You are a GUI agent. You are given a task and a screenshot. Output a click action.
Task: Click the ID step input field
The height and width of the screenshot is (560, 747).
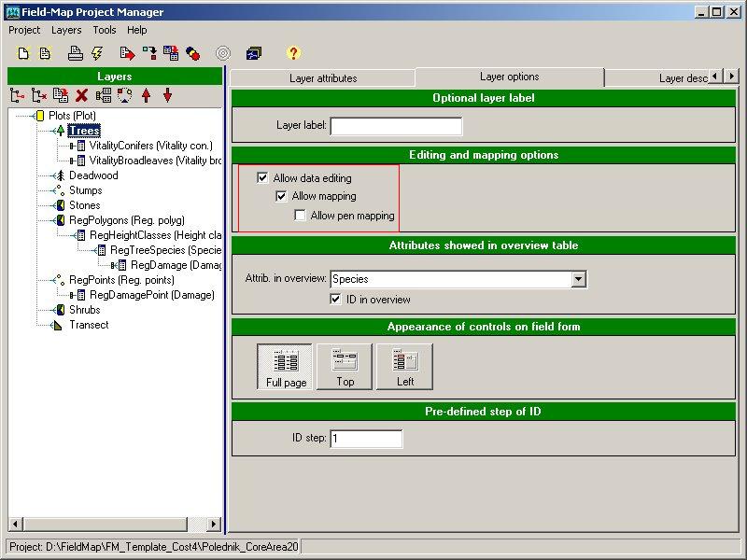point(365,439)
